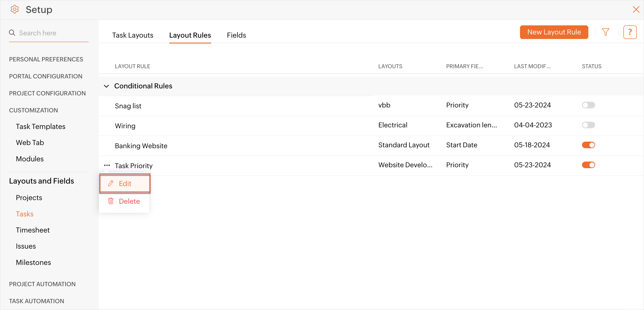
Task: Close Setup with the orange X
Action: coord(636,10)
